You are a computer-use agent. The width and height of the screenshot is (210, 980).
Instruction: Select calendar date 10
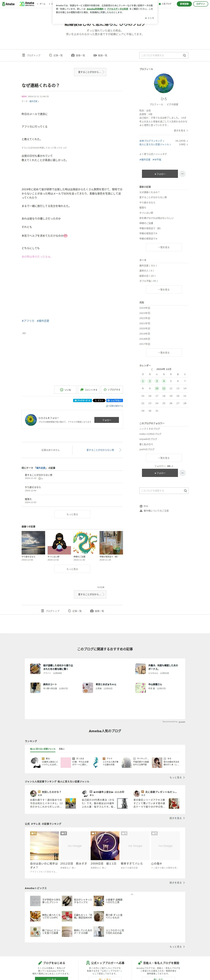(x=157, y=388)
